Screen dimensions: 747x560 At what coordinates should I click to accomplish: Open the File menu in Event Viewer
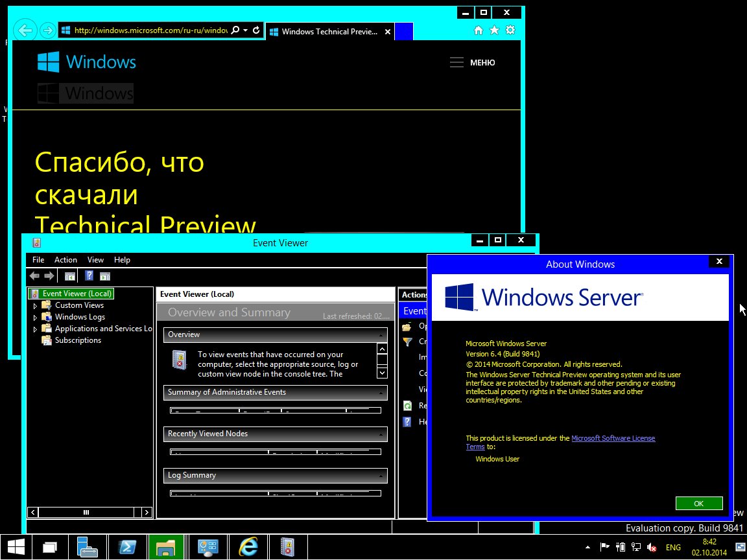point(38,259)
